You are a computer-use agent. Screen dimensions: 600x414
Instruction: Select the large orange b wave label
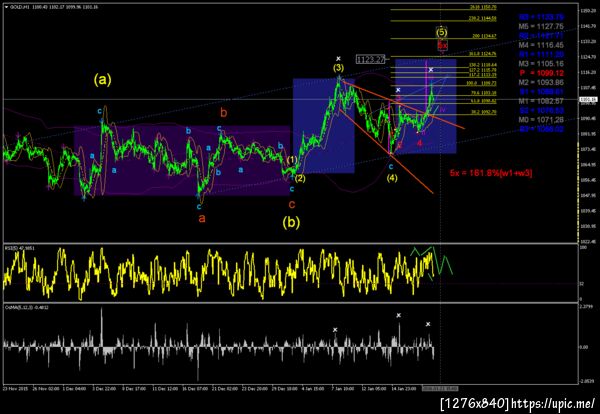(224, 113)
